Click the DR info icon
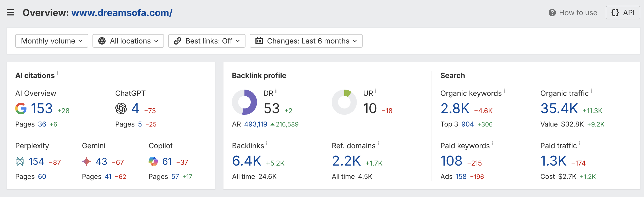The height and width of the screenshot is (197, 644). (x=276, y=91)
